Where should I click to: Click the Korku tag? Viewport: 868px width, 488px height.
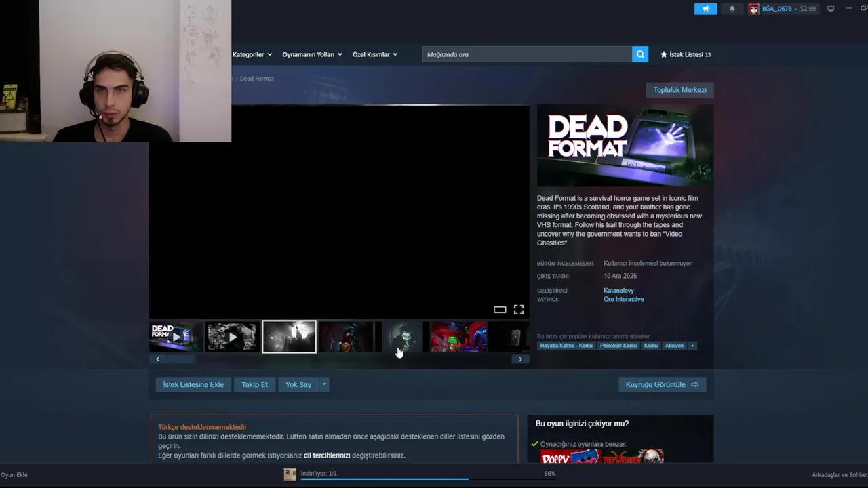tap(651, 346)
